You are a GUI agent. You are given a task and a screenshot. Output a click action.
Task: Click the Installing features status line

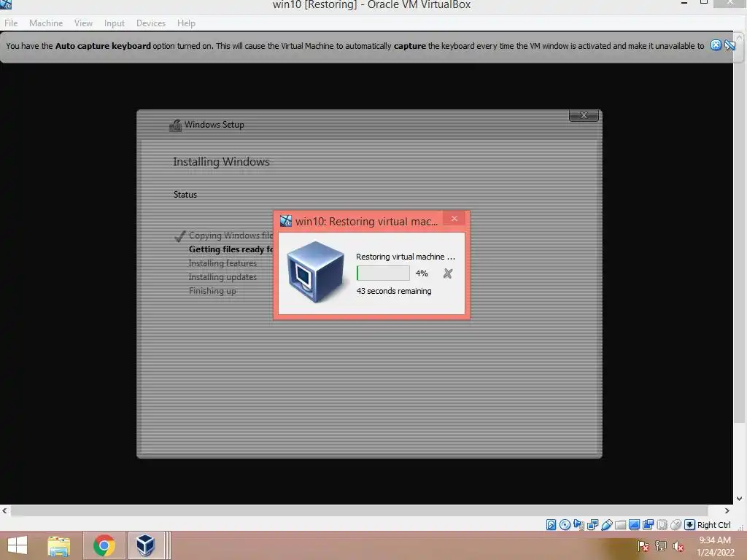pos(222,262)
